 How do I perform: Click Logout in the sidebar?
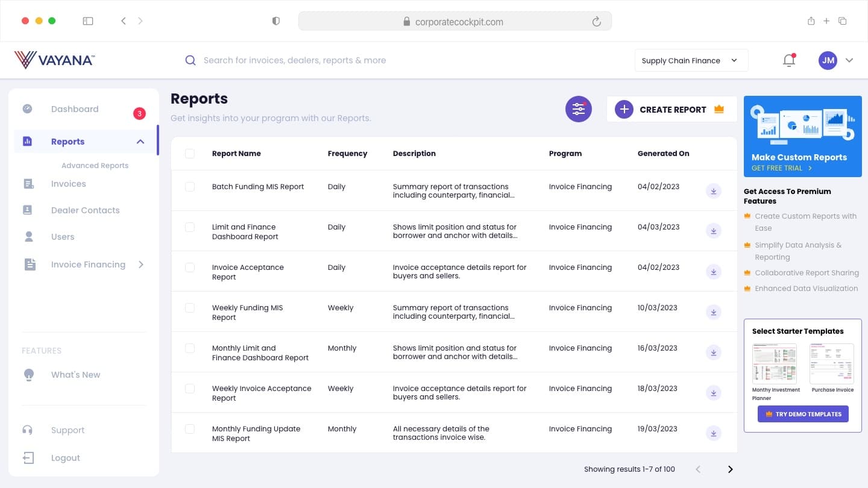66,458
